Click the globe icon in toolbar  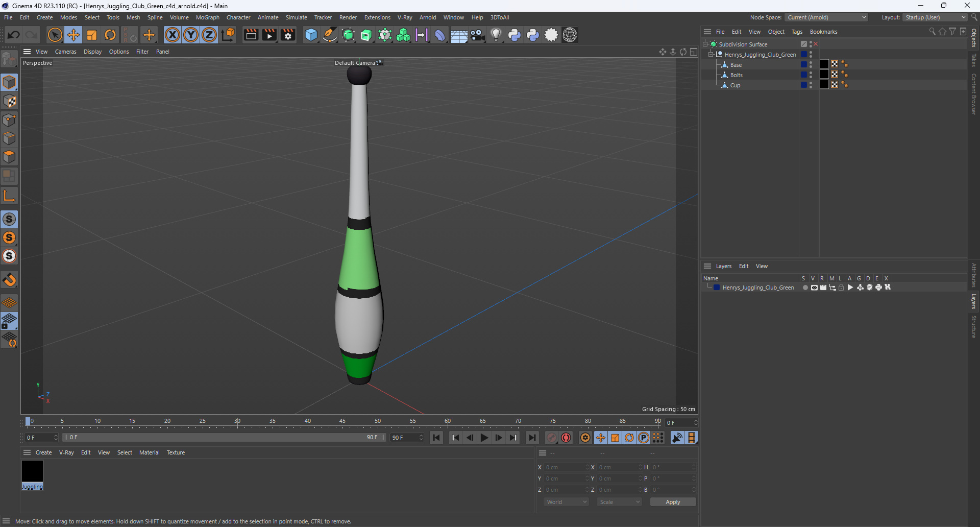570,35
